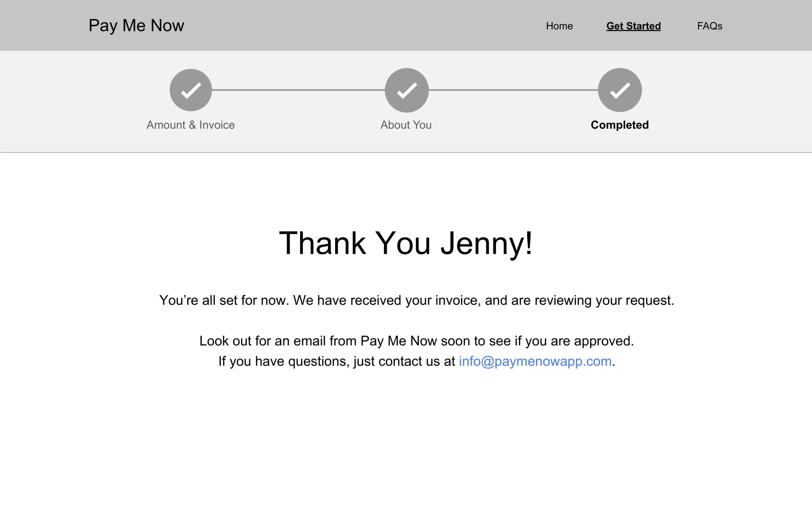This screenshot has width=812, height=508.
Task: Click progress line between Amount & Invoice and About You
Action: tap(298, 90)
